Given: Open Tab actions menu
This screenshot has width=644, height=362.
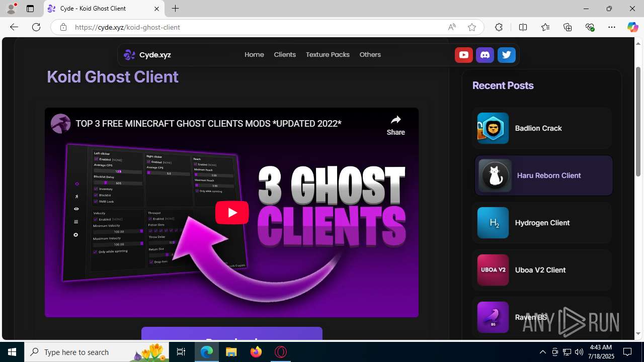Looking at the screenshot, I should tap(30, 9).
